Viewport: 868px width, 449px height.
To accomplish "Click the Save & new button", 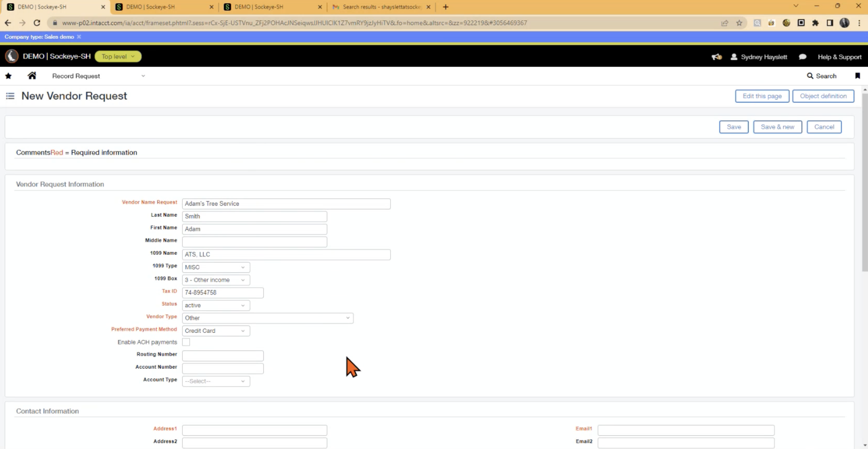I will tap(777, 127).
